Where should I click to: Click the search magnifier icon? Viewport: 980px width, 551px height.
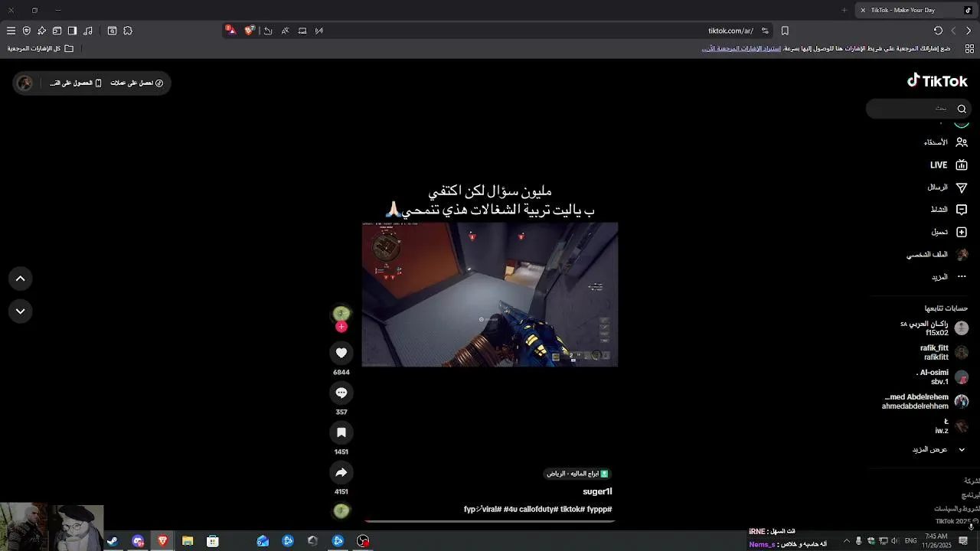point(962,109)
